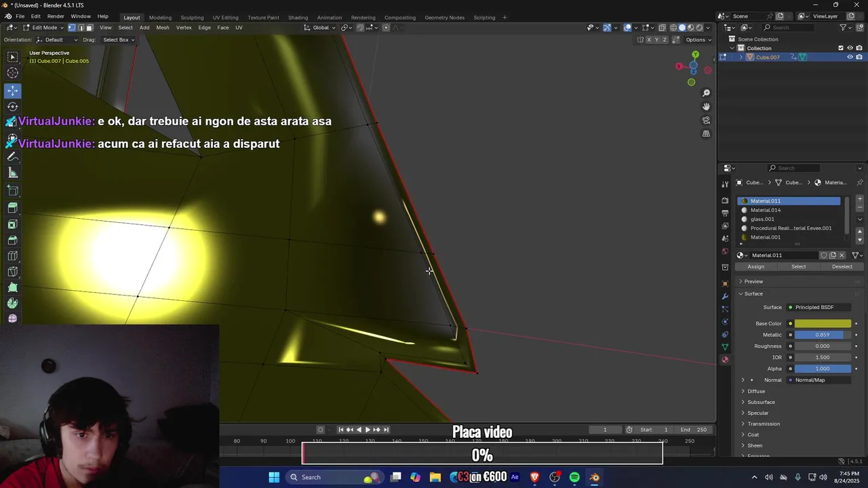The height and width of the screenshot is (488, 868).
Task: Open the Render properties tab
Action: (725, 201)
